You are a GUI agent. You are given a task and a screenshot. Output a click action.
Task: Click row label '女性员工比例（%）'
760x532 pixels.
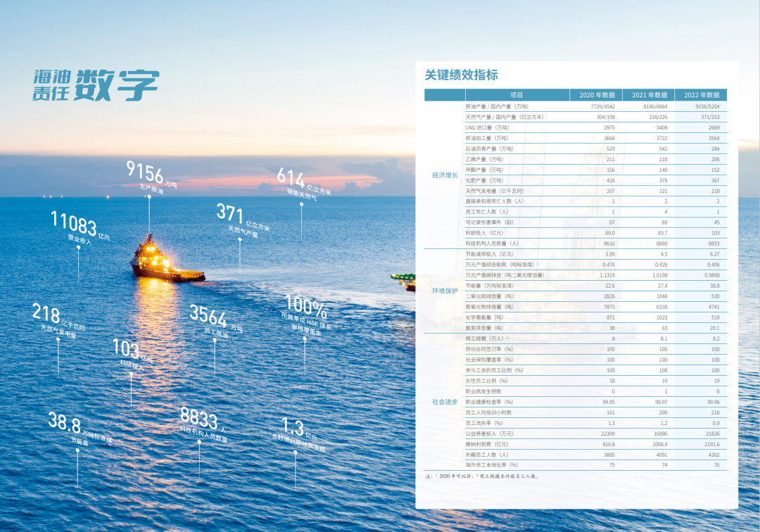[x=487, y=381]
